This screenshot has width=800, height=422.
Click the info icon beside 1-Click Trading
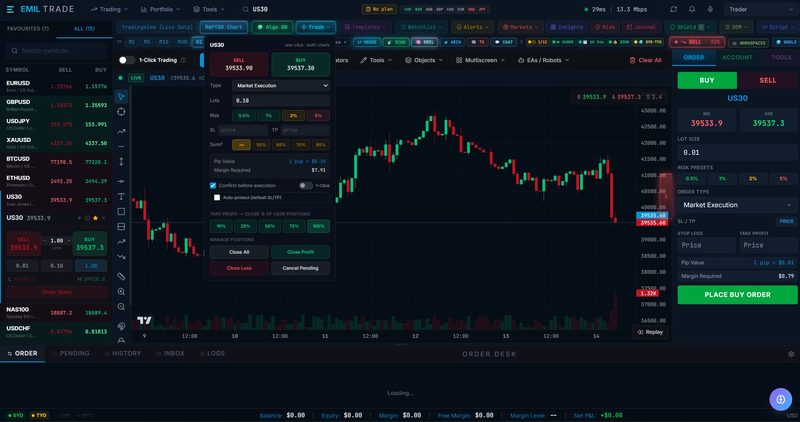(183, 60)
